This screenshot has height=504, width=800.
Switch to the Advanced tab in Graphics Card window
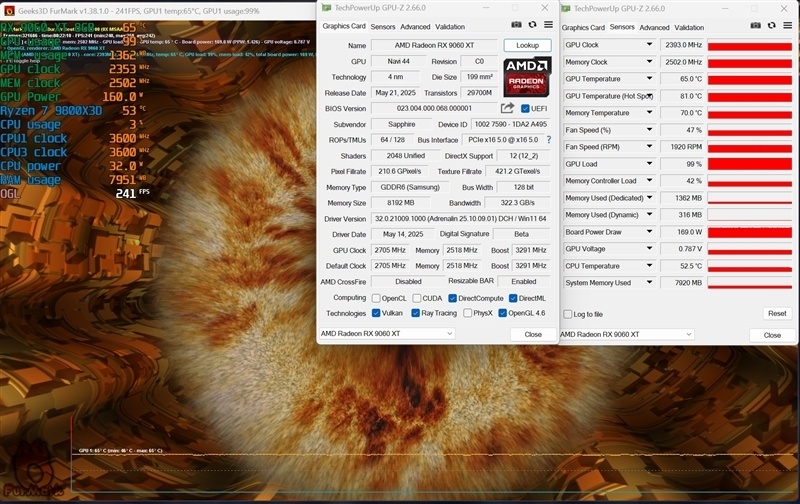415,27
